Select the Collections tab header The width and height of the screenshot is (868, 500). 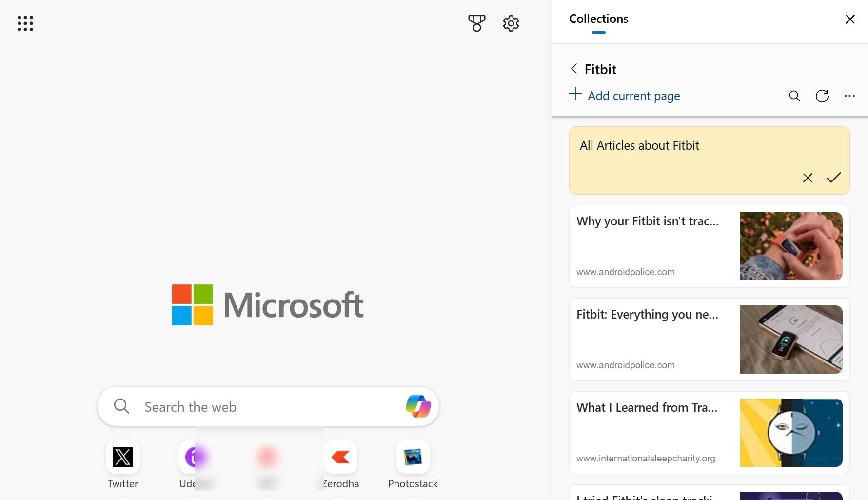pos(598,19)
